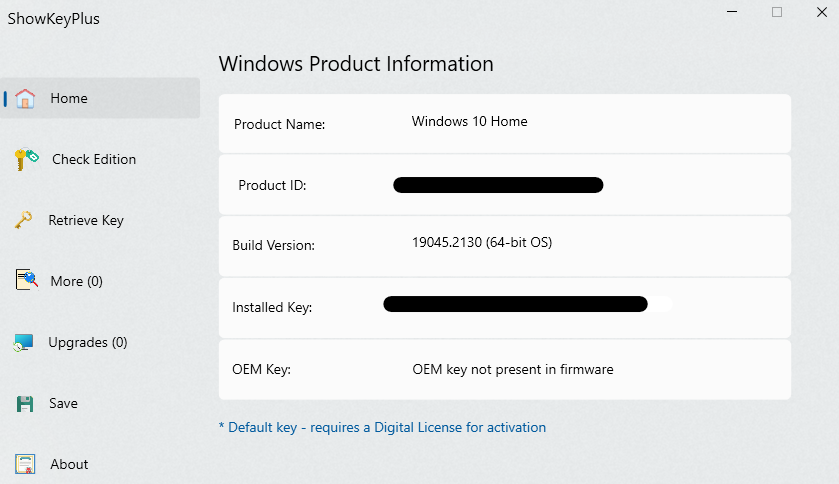The width and height of the screenshot is (839, 484).
Task: Click the Upgrades (0) monitor icon
Action: pos(24,343)
